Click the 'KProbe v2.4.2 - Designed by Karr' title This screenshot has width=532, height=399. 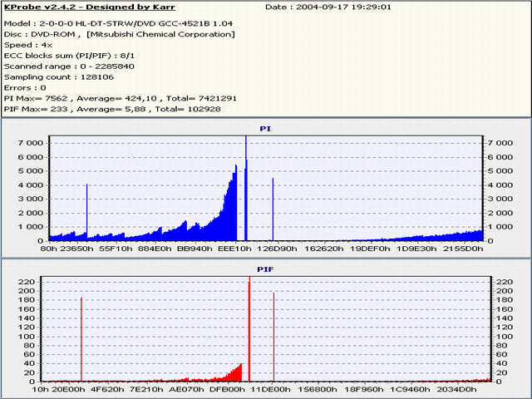tap(90, 7)
